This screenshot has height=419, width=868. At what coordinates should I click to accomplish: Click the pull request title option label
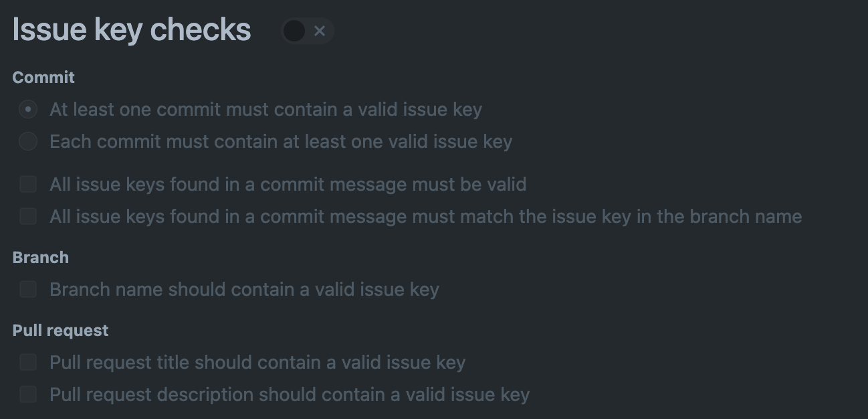pos(257,362)
